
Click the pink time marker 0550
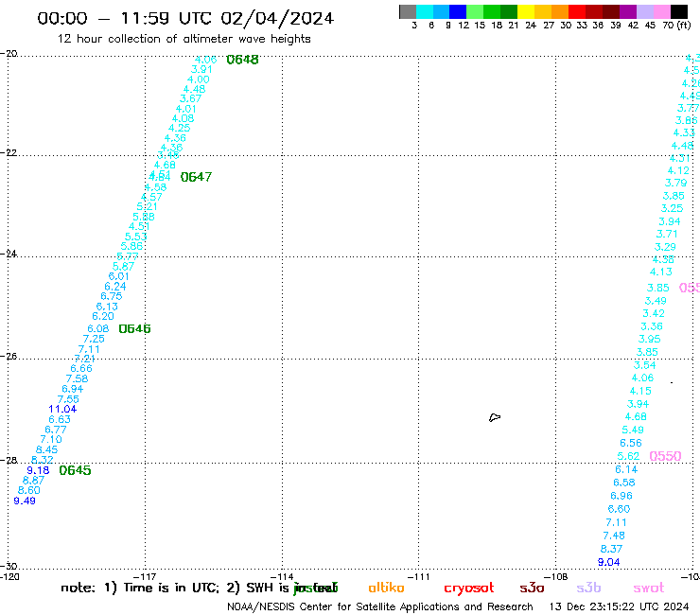coord(665,456)
